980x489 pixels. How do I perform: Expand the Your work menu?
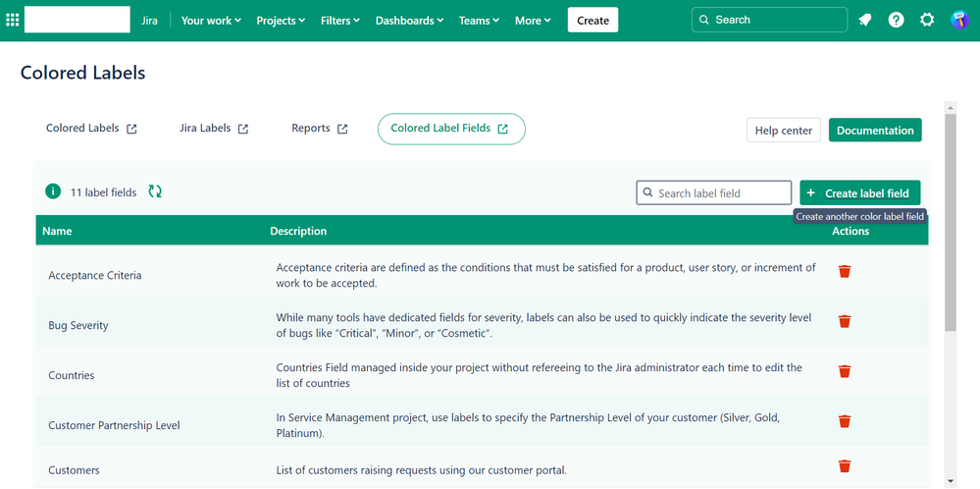coord(211,21)
